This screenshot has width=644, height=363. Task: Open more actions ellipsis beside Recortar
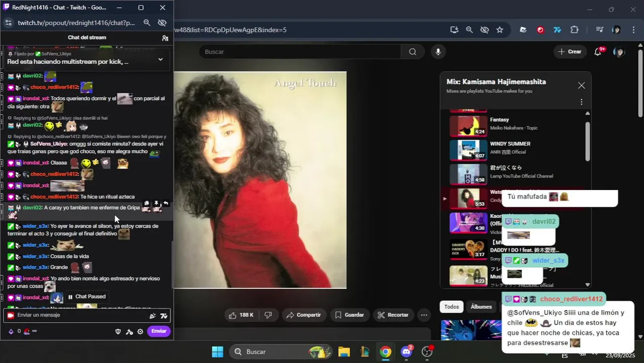(424, 315)
